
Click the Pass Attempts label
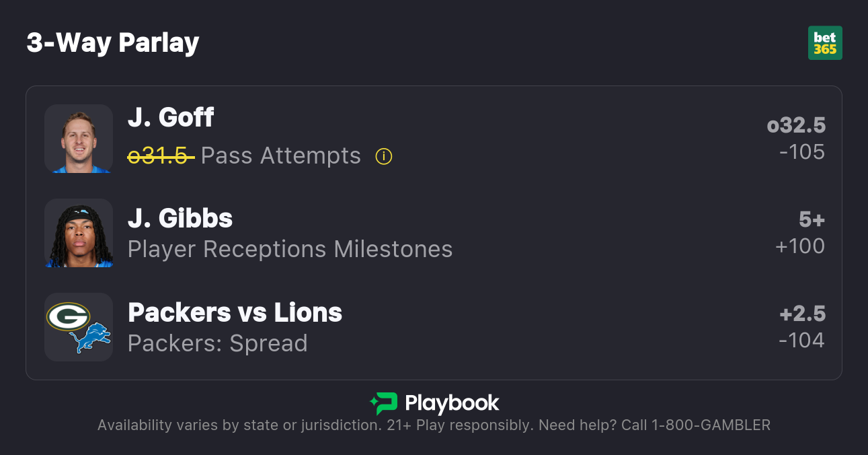click(281, 156)
